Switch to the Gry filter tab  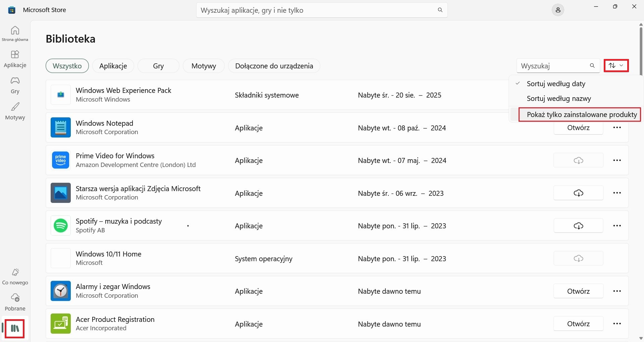158,66
